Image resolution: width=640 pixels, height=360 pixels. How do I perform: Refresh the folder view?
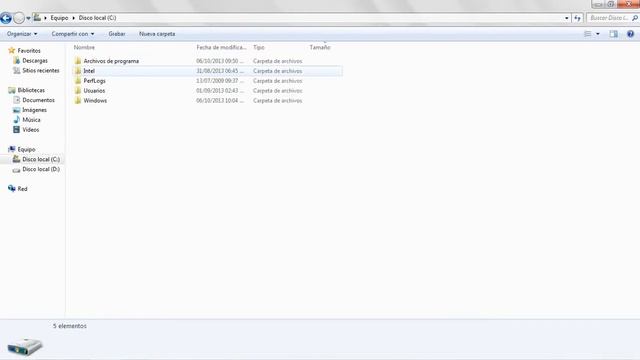[577, 18]
